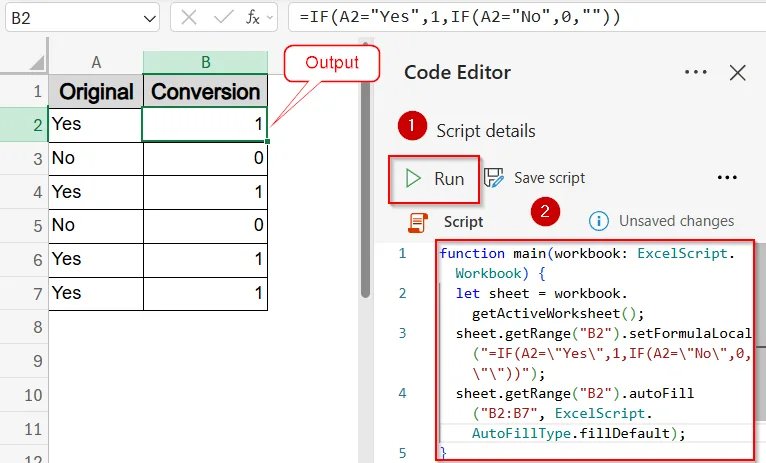The width and height of the screenshot is (766, 463).
Task: Open Code Editor more options ellipsis
Action: click(x=696, y=72)
